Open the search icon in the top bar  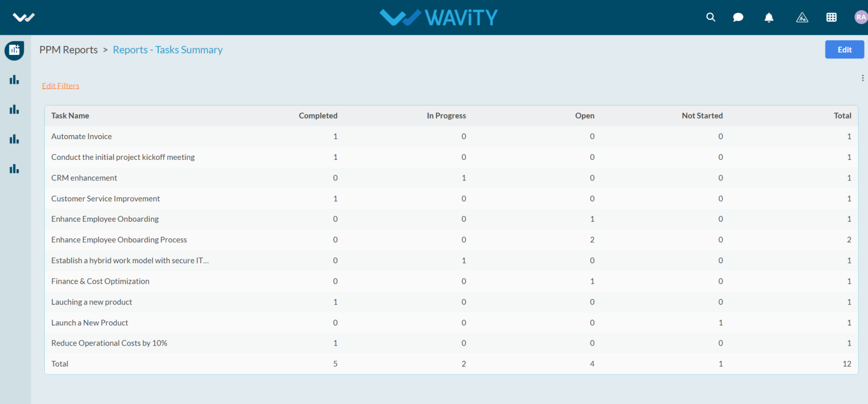click(710, 17)
